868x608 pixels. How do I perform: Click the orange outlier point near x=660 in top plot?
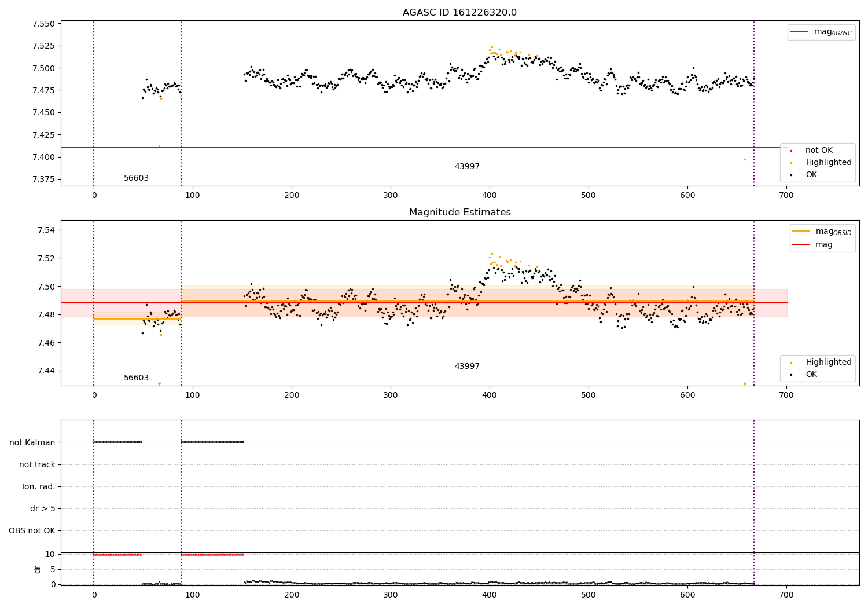(x=745, y=159)
